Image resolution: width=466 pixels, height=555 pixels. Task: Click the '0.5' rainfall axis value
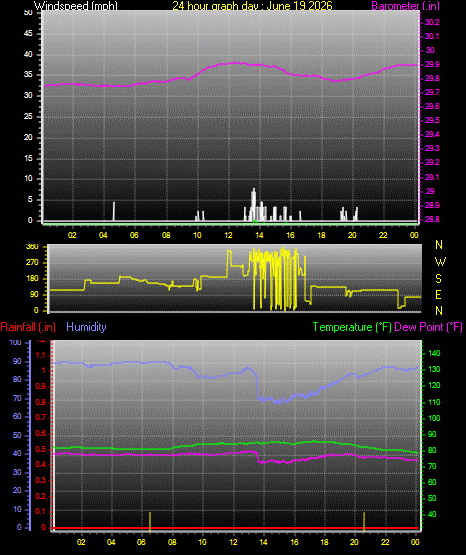[41, 449]
